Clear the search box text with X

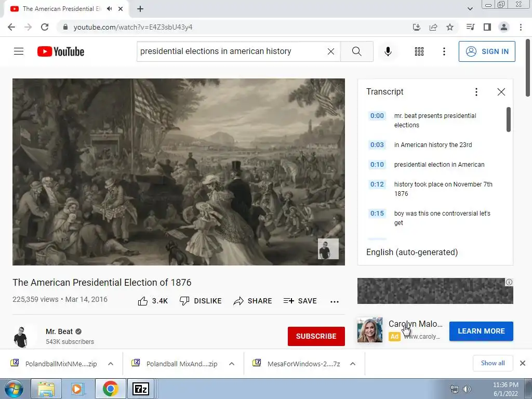point(331,51)
